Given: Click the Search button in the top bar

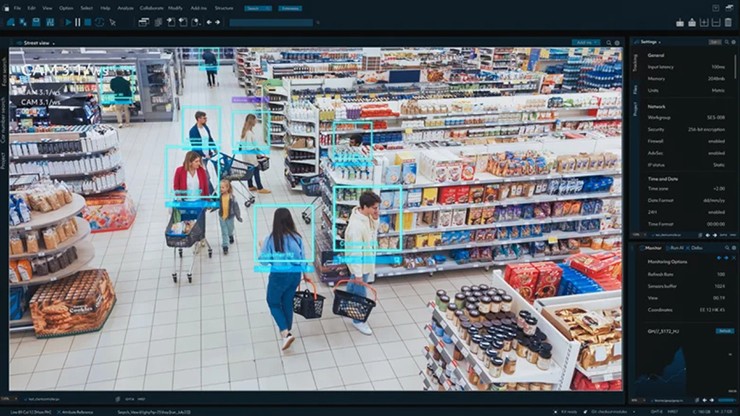Looking at the screenshot, I should pyautogui.click(x=257, y=8).
